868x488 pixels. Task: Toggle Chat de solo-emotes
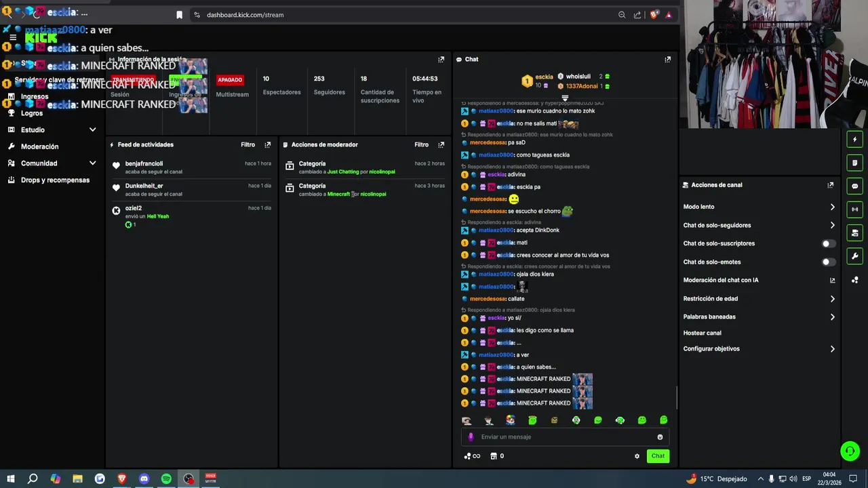click(x=828, y=262)
